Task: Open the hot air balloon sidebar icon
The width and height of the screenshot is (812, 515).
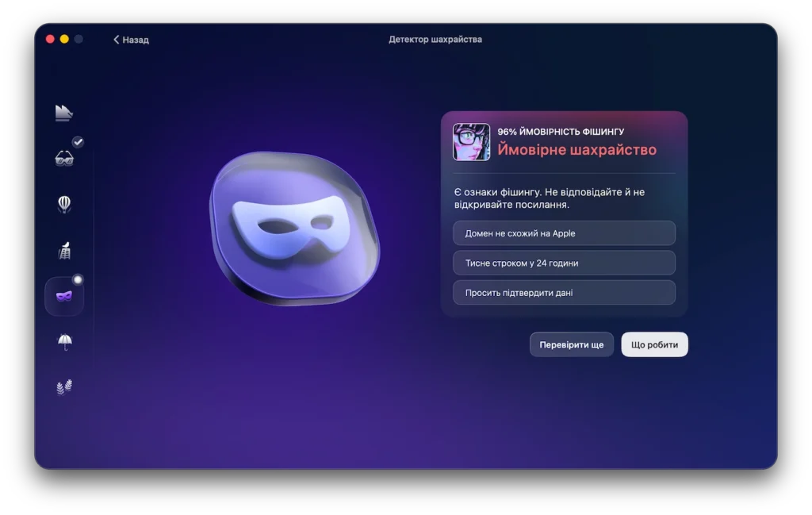Action: tap(64, 204)
